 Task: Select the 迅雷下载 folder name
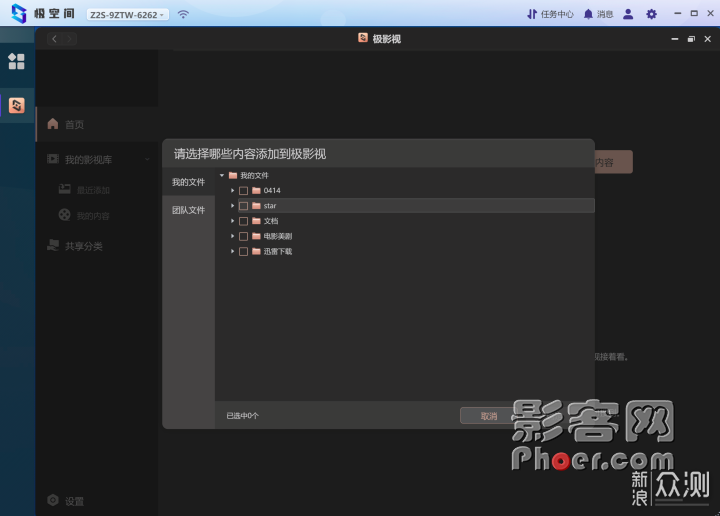278,251
